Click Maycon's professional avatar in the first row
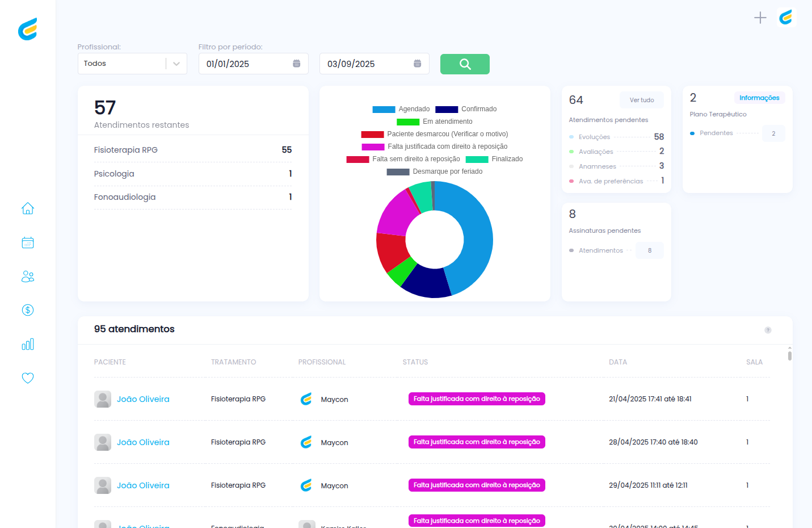 pyautogui.click(x=306, y=399)
